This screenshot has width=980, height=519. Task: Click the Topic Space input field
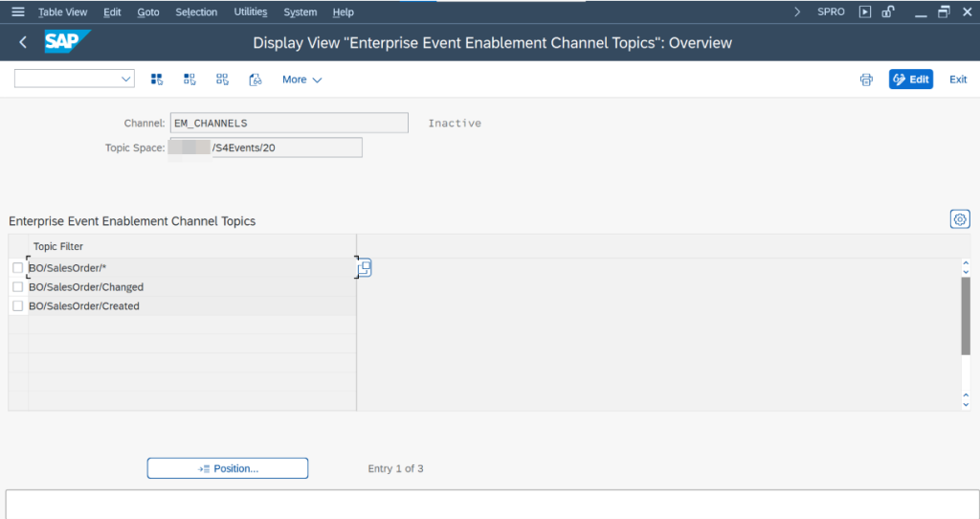tap(266, 147)
